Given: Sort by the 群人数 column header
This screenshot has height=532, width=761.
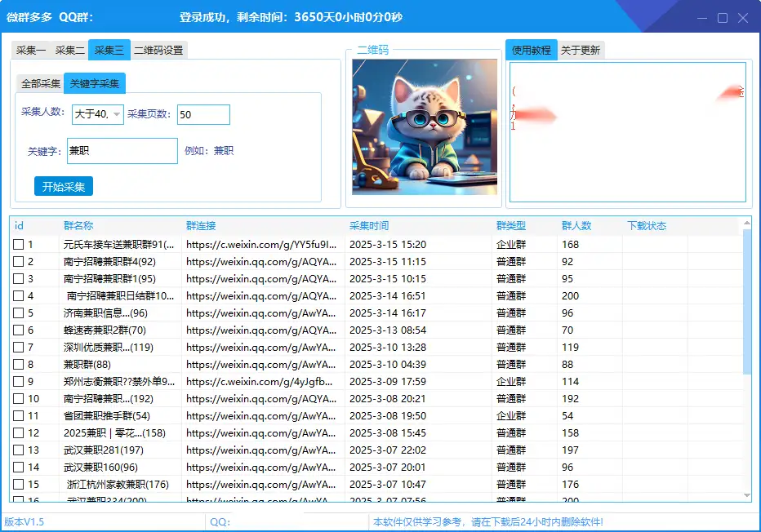Looking at the screenshot, I should point(576,226).
